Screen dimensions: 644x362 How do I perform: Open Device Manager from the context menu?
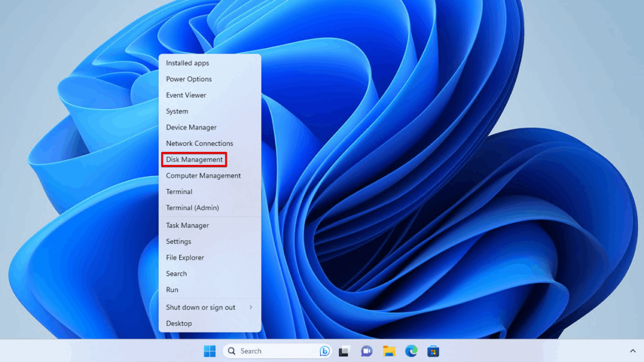[191, 127]
